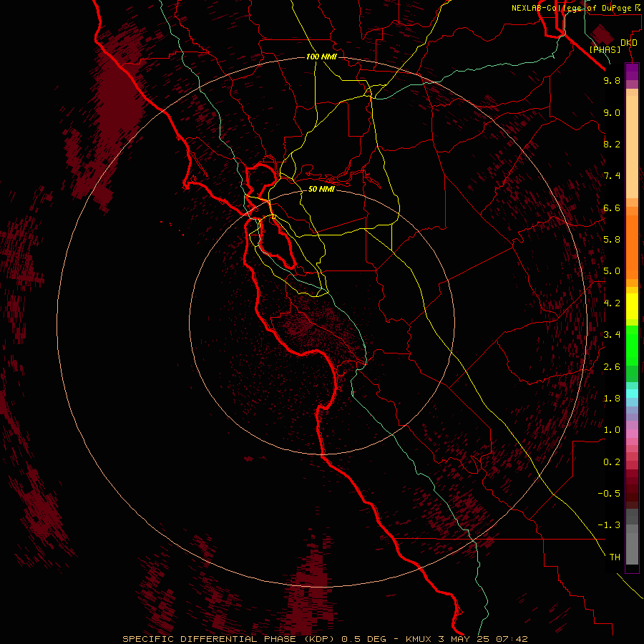Pick the pink segment of the color bar
The width and height of the screenshot is (644, 644).
coord(632,434)
